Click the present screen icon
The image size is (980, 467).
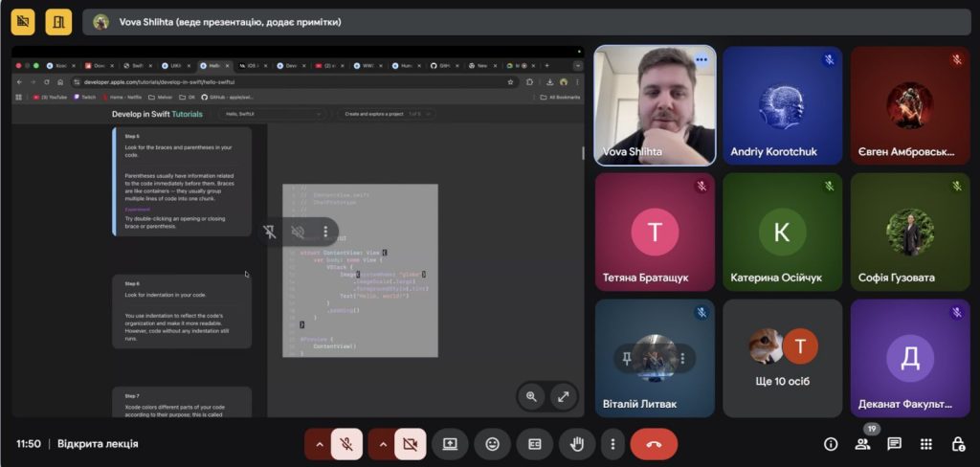point(450,444)
